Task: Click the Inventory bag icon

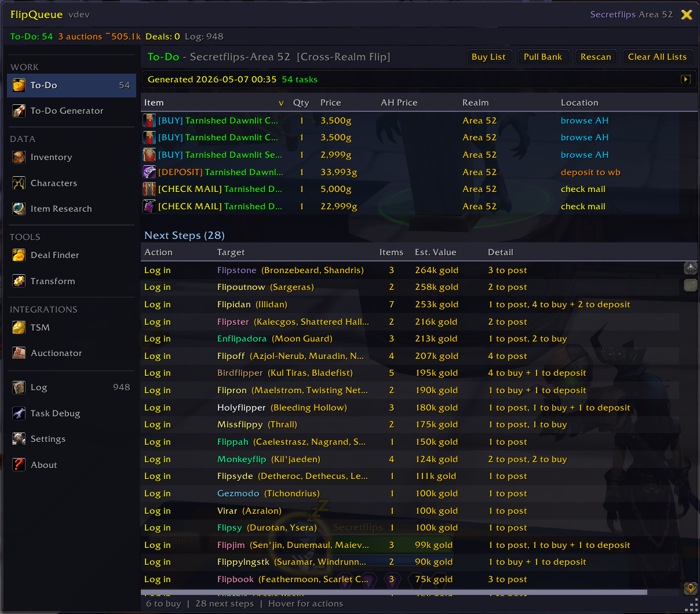Action: click(19, 157)
